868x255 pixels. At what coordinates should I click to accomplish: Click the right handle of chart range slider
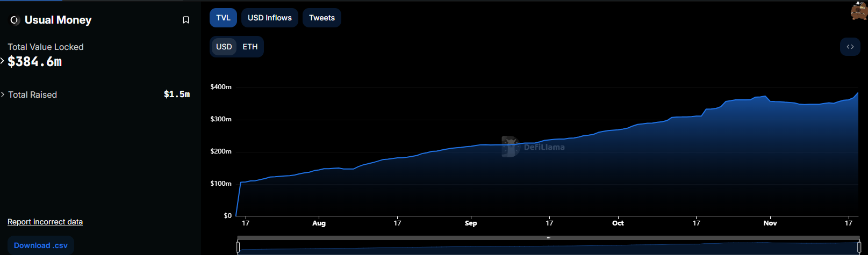pos(859,247)
